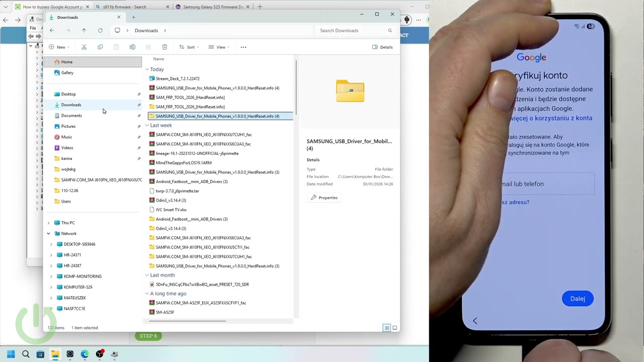This screenshot has height=362, width=644.
Task: Open Microsoft Edge from the taskbar
Action: [85, 354]
